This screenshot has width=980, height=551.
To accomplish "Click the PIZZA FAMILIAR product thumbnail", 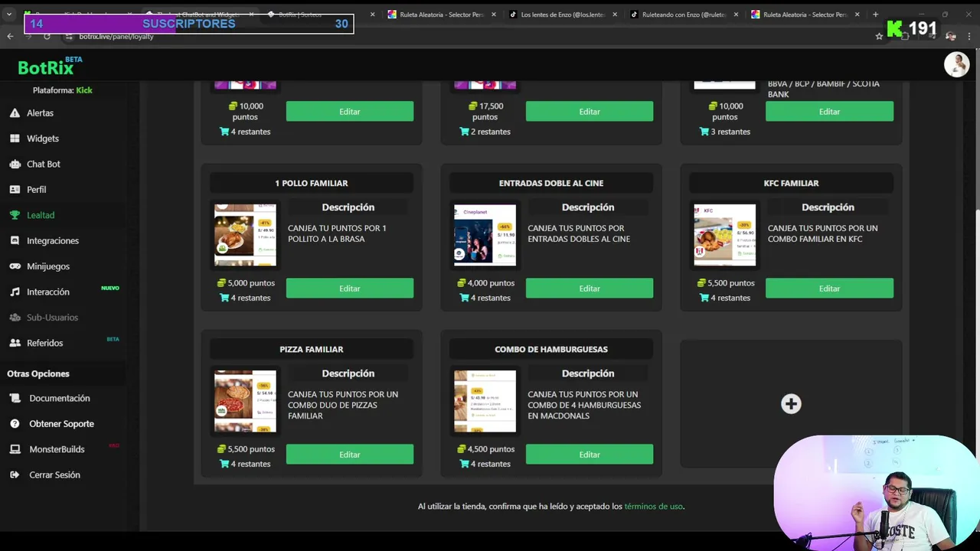I will pos(245,401).
